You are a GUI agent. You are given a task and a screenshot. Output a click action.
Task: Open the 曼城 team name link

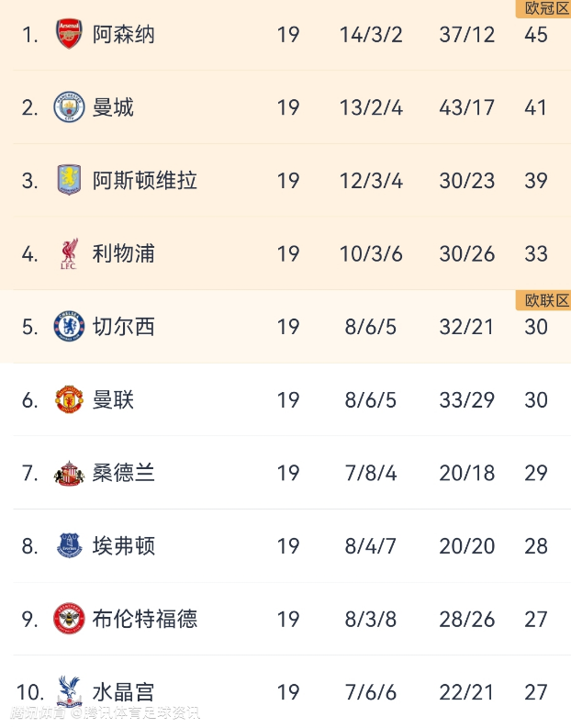(113, 107)
